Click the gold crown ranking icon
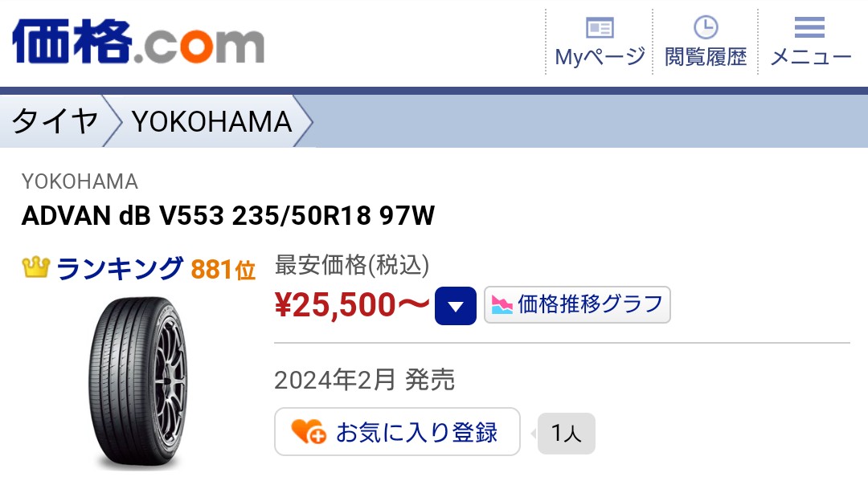The height and width of the screenshot is (489, 868). 36,268
